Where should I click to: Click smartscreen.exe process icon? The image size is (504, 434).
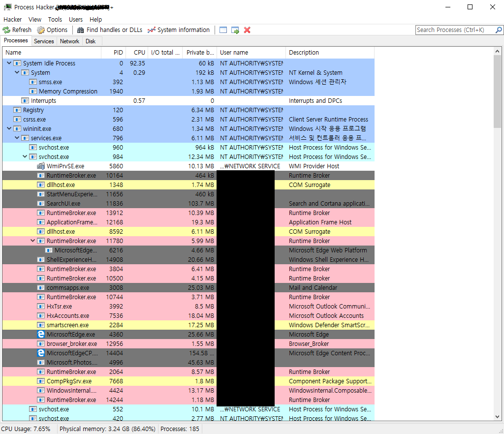pos(41,325)
